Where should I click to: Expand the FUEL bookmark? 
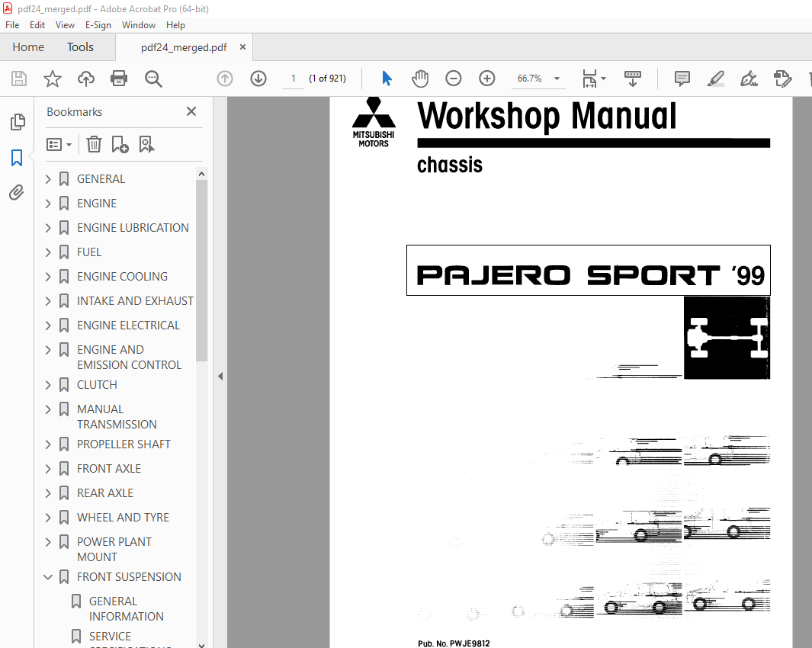[x=48, y=252]
